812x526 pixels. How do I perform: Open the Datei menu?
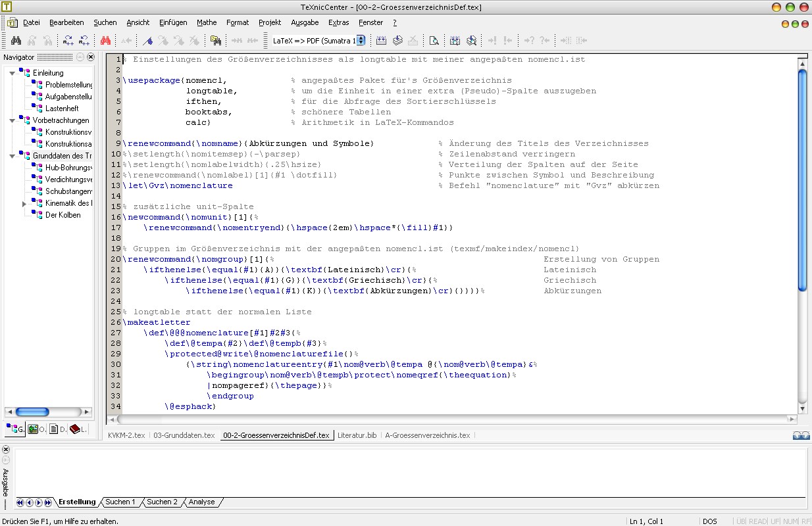pyautogui.click(x=32, y=22)
